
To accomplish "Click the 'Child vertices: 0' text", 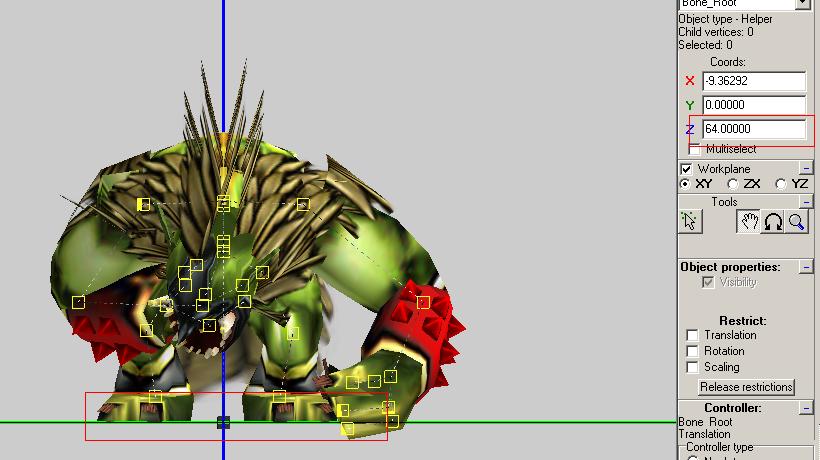I will tap(716, 32).
